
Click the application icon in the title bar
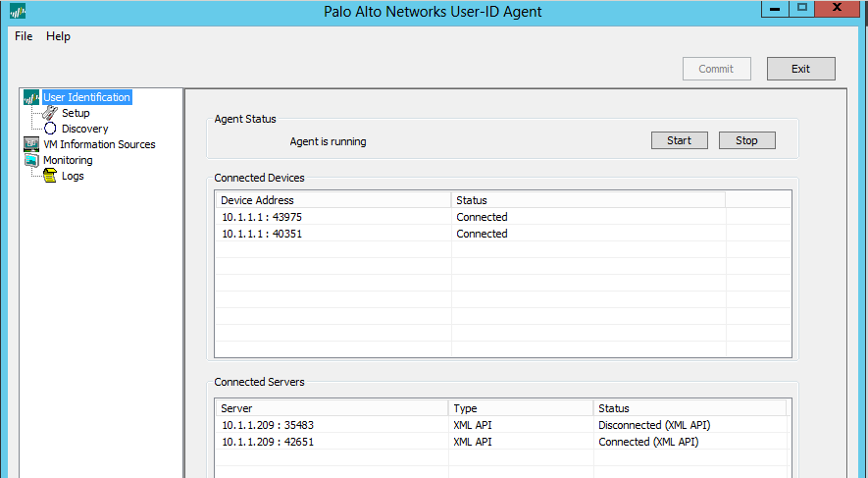point(18,12)
